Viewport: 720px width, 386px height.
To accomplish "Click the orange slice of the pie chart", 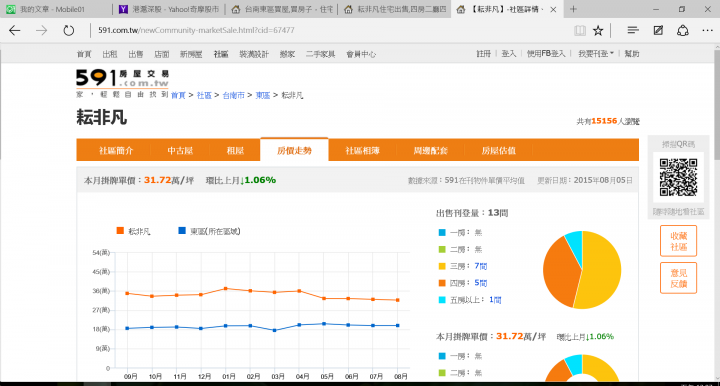I will click(560, 273).
